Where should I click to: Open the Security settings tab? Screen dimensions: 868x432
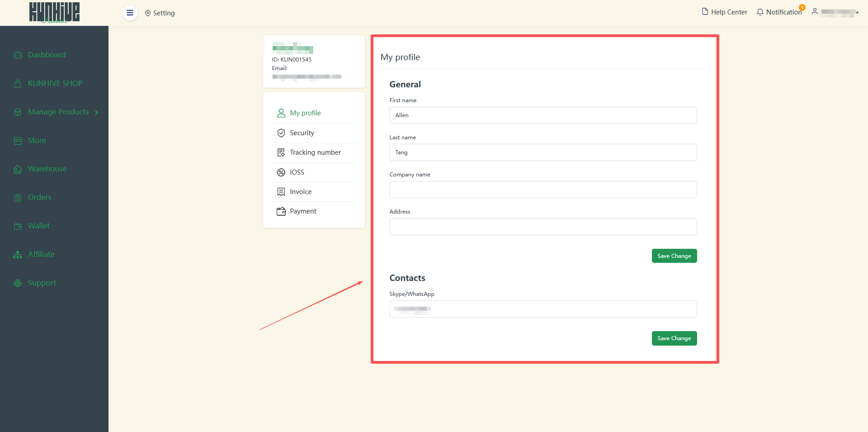click(302, 133)
